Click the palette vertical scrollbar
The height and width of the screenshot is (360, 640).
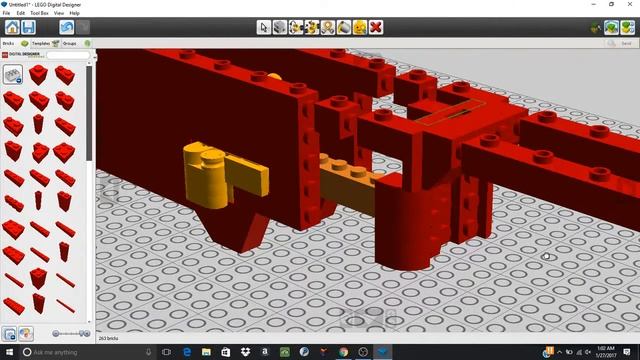89,113
